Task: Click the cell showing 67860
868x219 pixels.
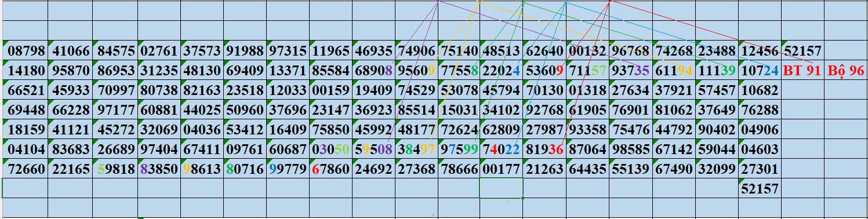Action: pos(331,169)
